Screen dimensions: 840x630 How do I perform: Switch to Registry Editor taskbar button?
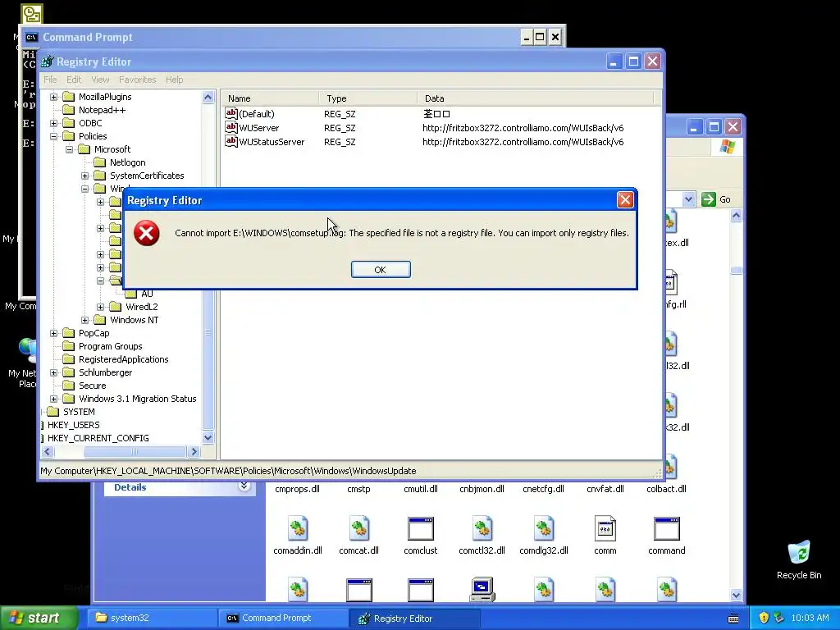414,618
